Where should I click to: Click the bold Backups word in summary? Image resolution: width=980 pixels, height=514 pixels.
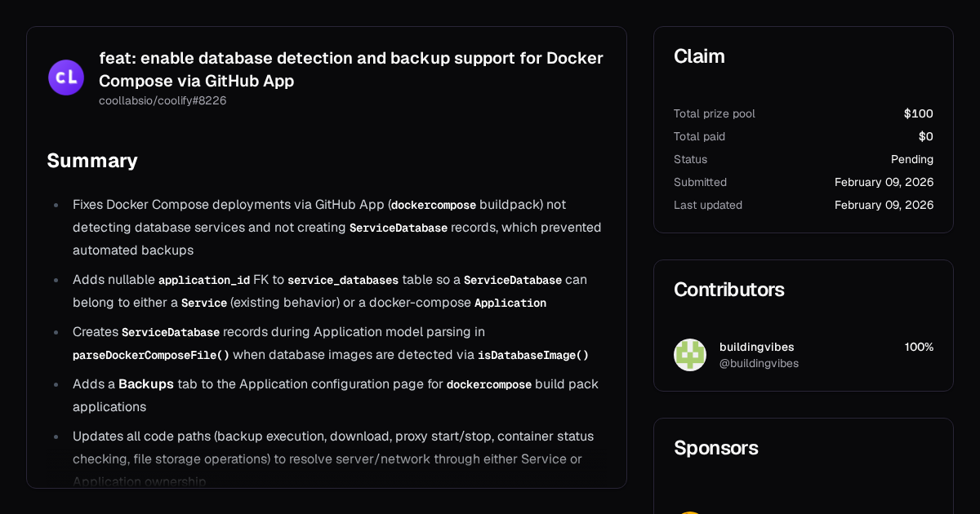click(x=146, y=383)
